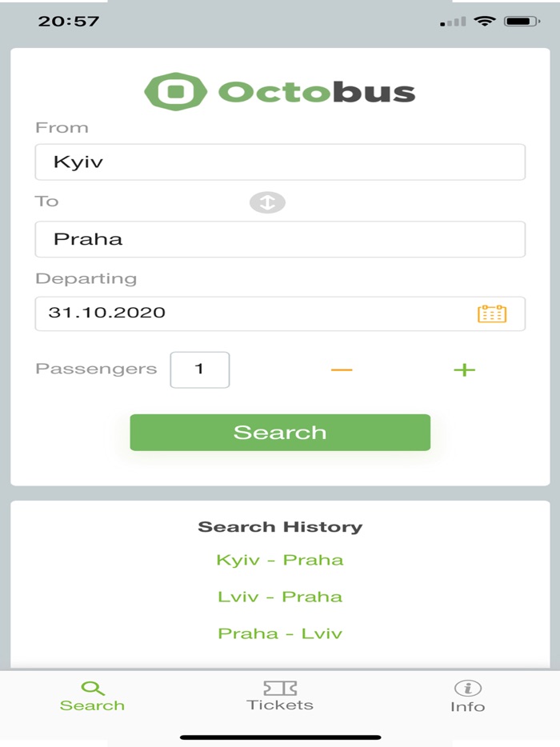560x747 pixels.
Task: Select the Search tab in bottom bar
Action: [x=92, y=696]
